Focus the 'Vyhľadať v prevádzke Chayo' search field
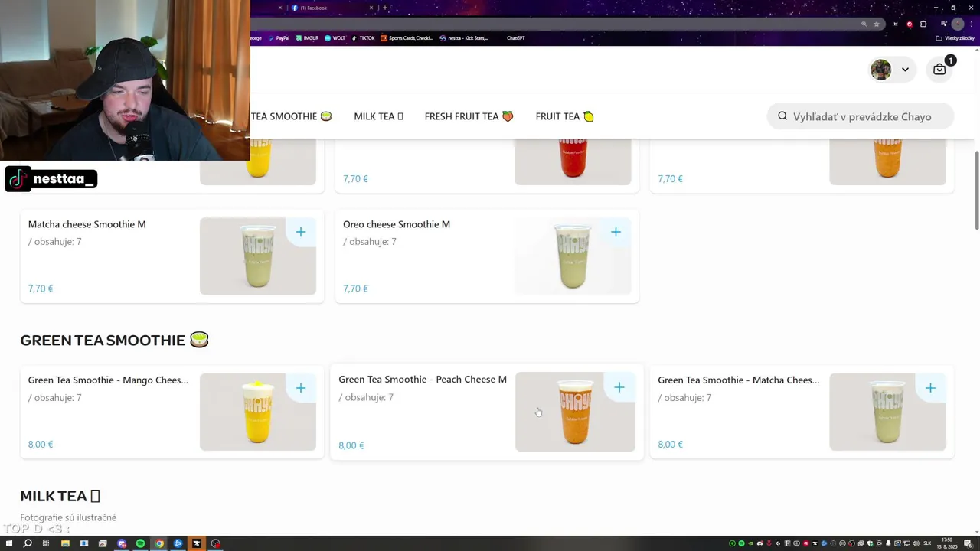This screenshot has width=980, height=551. click(861, 116)
